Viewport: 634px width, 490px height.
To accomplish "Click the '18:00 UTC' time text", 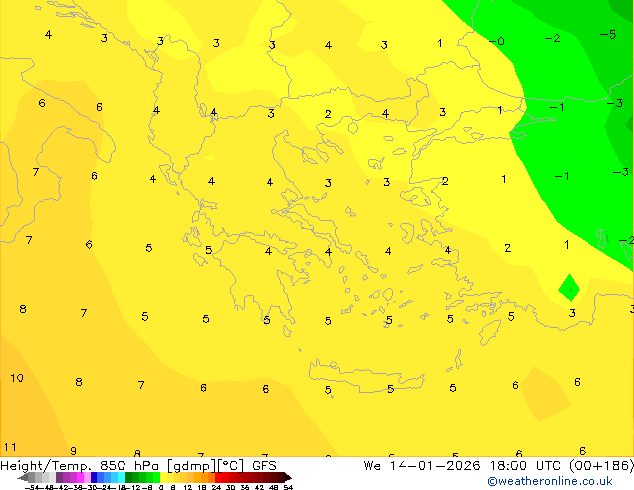I will tap(525, 465).
